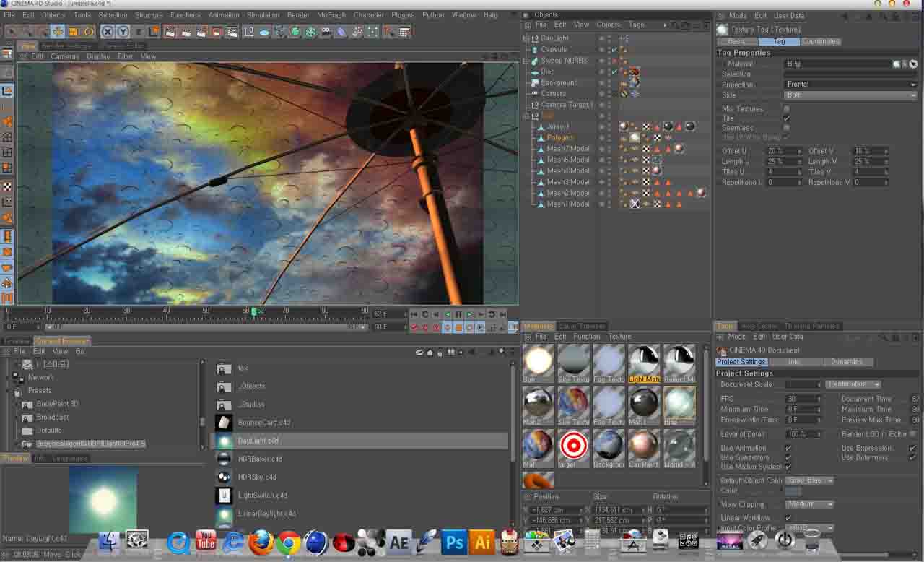The height and width of the screenshot is (562, 924).
Task: Switch to the Basic tab of Texture Tag
Action: (x=736, y=41)
